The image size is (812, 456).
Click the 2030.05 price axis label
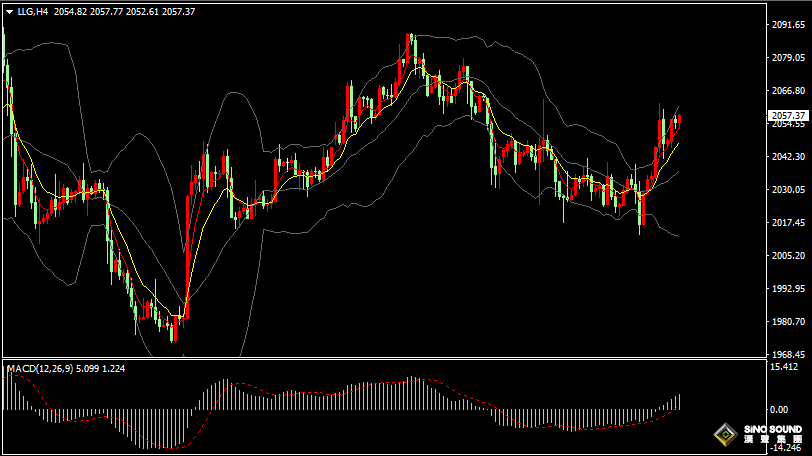click(785, 190)
